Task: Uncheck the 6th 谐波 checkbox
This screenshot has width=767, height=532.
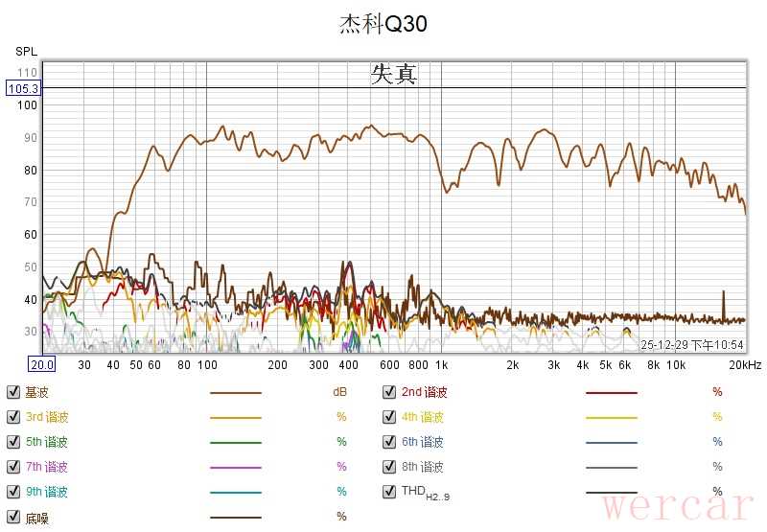Action: [x=388, y=442]
